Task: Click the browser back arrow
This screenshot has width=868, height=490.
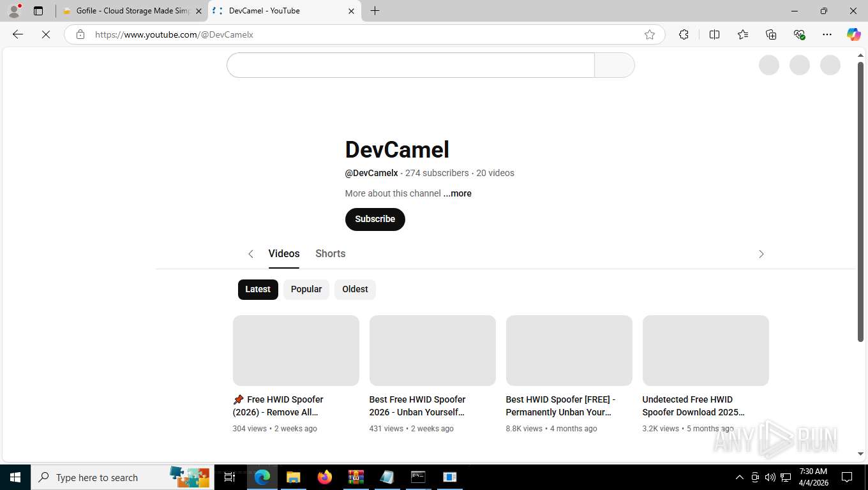Action: [18, 34]
